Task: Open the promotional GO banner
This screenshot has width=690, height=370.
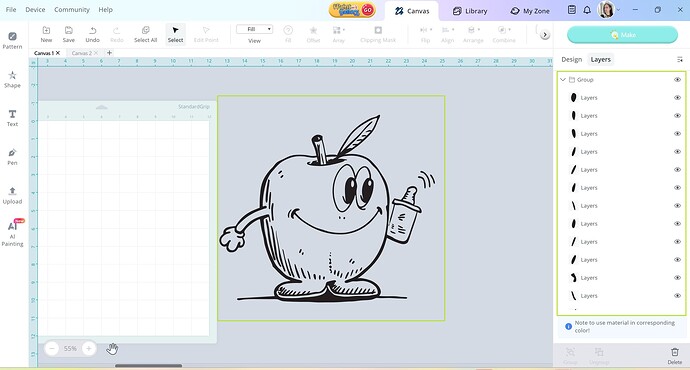Action: (352, 10)
